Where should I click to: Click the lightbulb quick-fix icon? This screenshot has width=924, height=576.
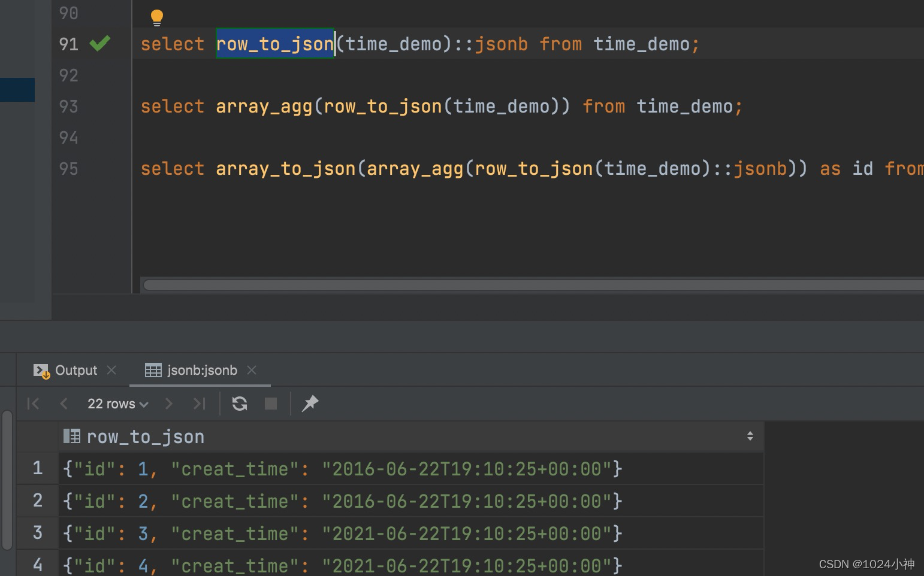(x=156, y=16)
